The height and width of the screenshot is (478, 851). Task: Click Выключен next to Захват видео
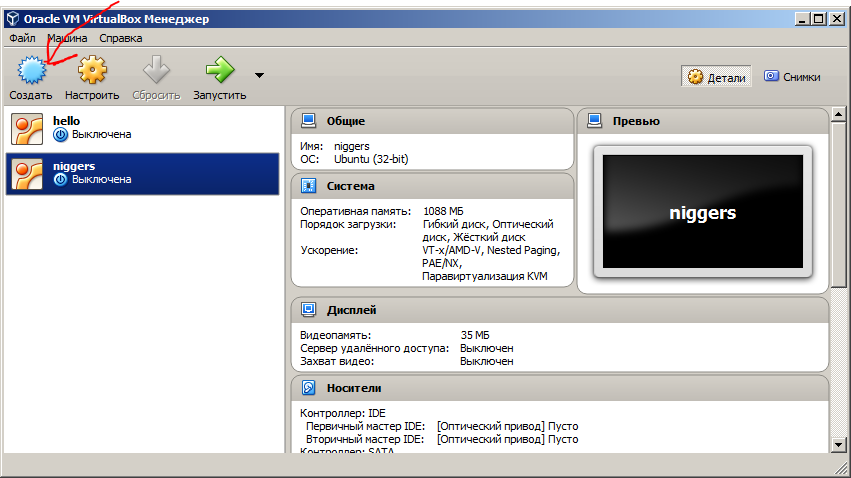coord(487,361)
